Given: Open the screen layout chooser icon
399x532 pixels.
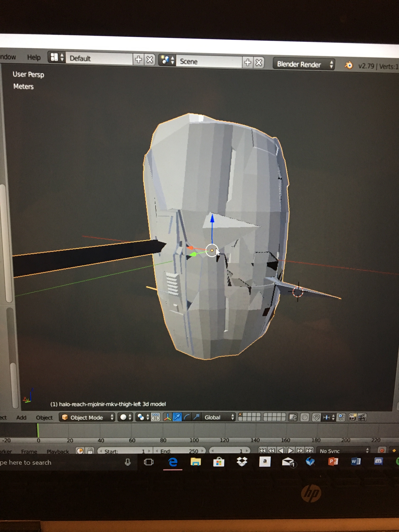Looking at the screenshot, I should tap(57, 58).
